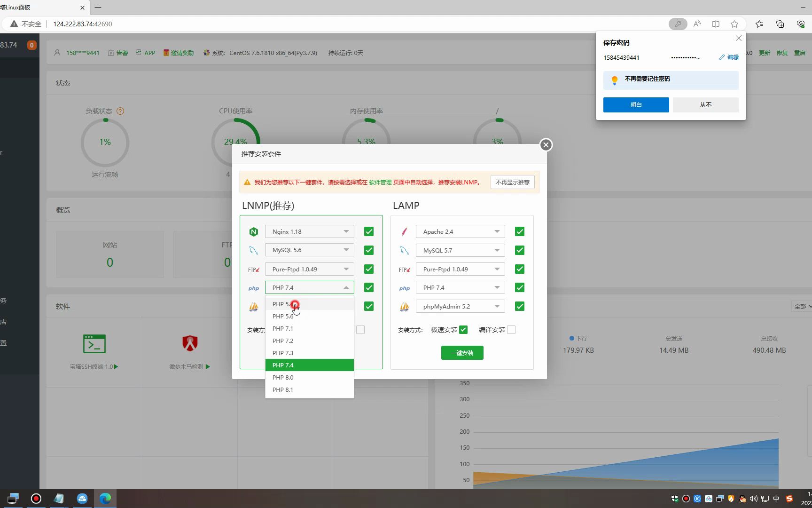Open new browser tab with plus icon
The image size is (812, 508).
pyautogui.click(x=98, y=8)
